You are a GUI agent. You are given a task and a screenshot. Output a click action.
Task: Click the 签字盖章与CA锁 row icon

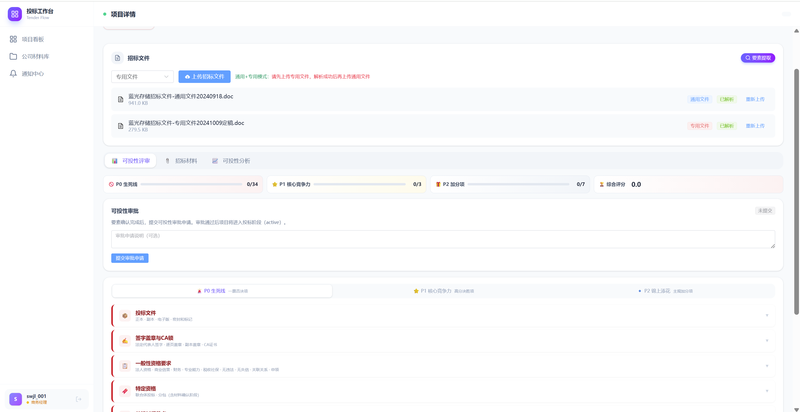pos(124,341)
